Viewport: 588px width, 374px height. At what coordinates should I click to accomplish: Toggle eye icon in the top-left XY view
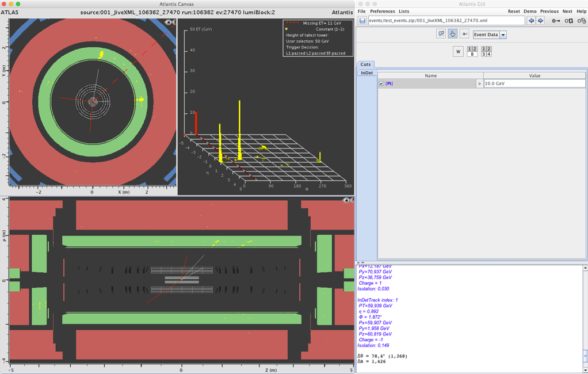pyautogui.click(x=170, y=22)
